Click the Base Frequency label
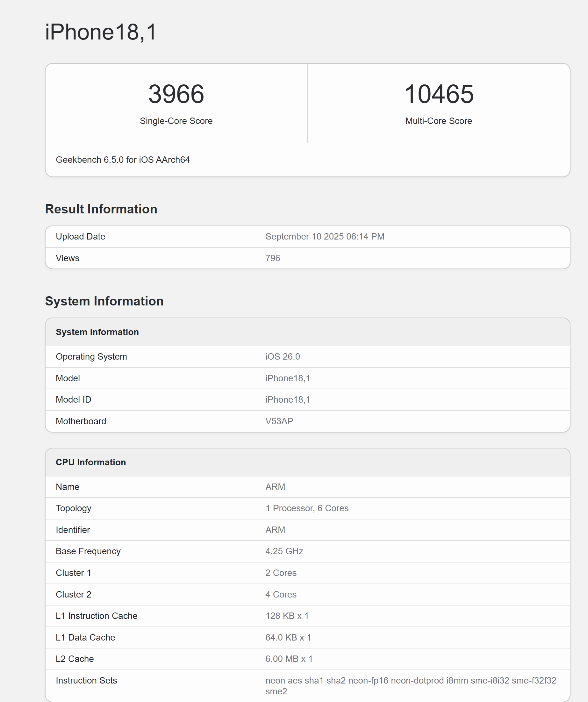The width and height of the screenshot is (588, 702). click(x=88, y=551)
